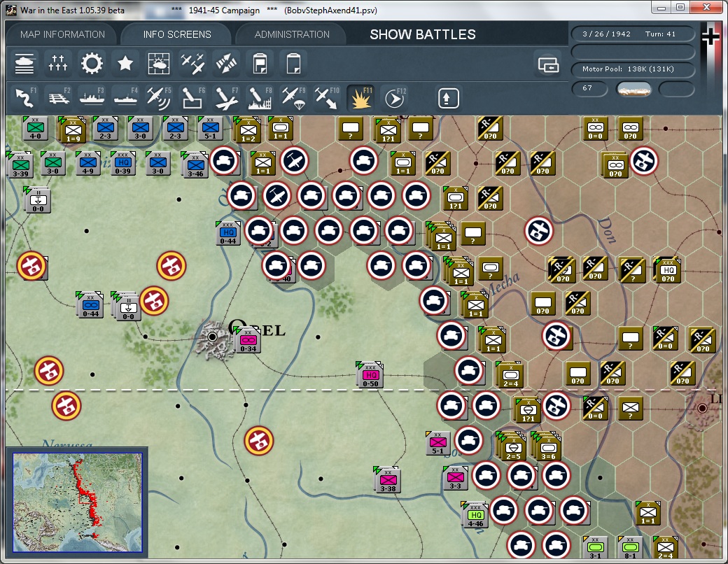Viewport: 728px width, 564px height.
Task: Select F7 bomb airfield mode
Action: point(226,97)
